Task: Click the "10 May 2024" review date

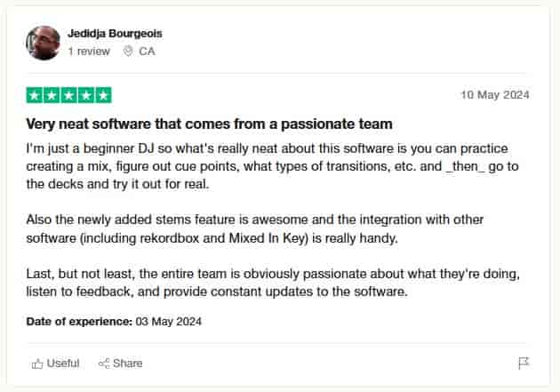Action: (x=495, y=95)
